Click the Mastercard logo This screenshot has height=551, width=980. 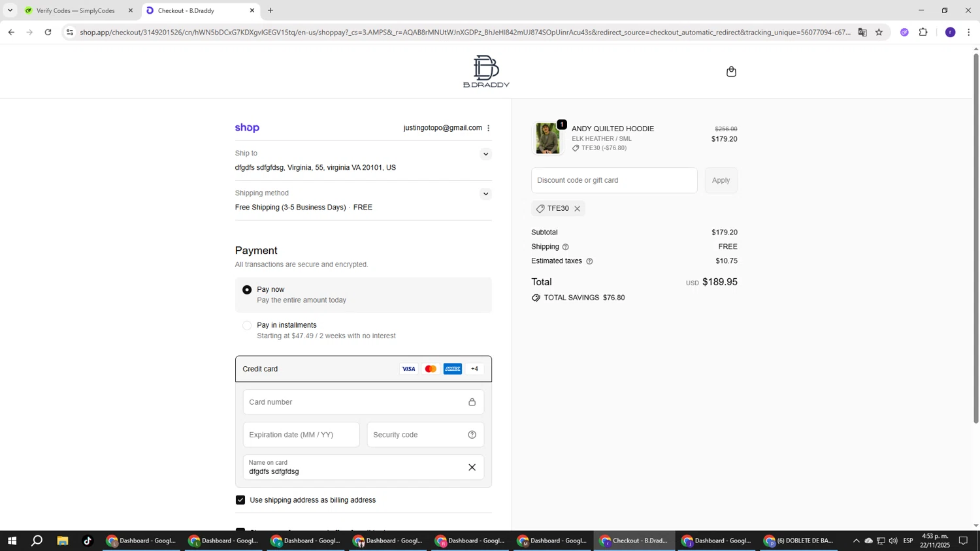coord(431,369)
